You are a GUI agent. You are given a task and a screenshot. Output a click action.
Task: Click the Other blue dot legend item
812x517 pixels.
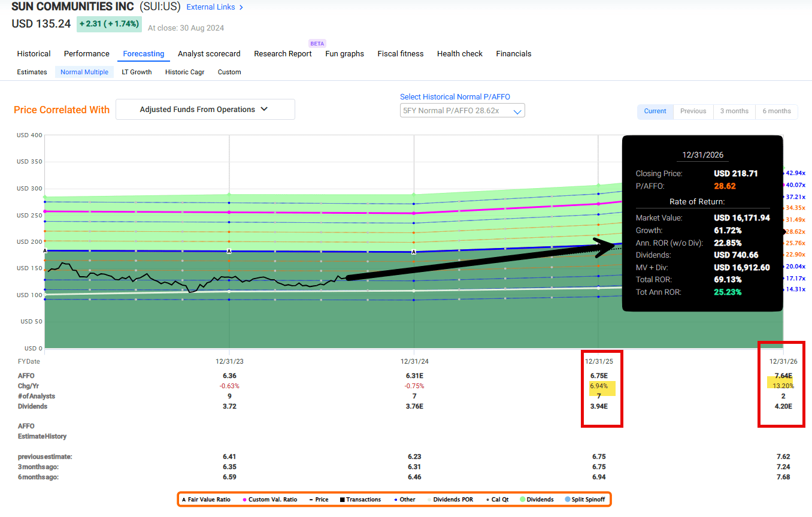click(x=396, y=500)
